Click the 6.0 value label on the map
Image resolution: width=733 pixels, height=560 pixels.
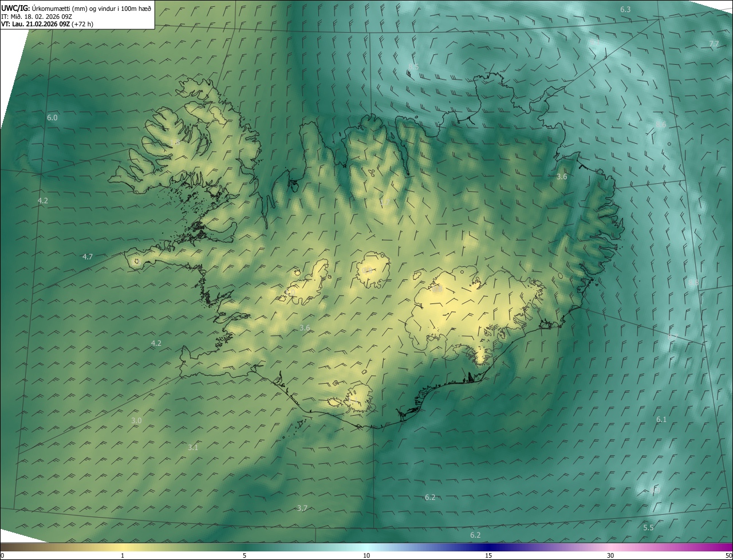pyautogui.click(x=52, y=117)
